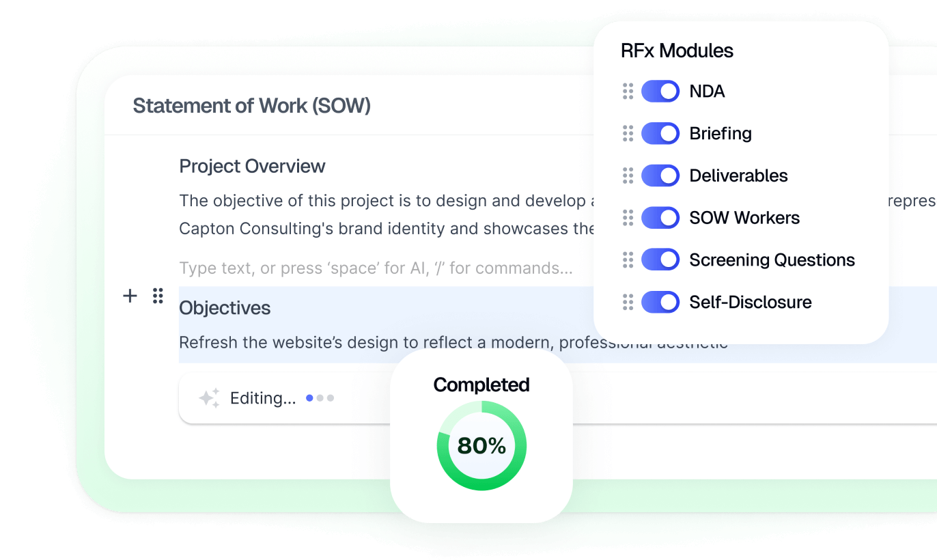Grab the drag handle for NDA module
This screenshot has width=937, height=560.
click(628, 92)
